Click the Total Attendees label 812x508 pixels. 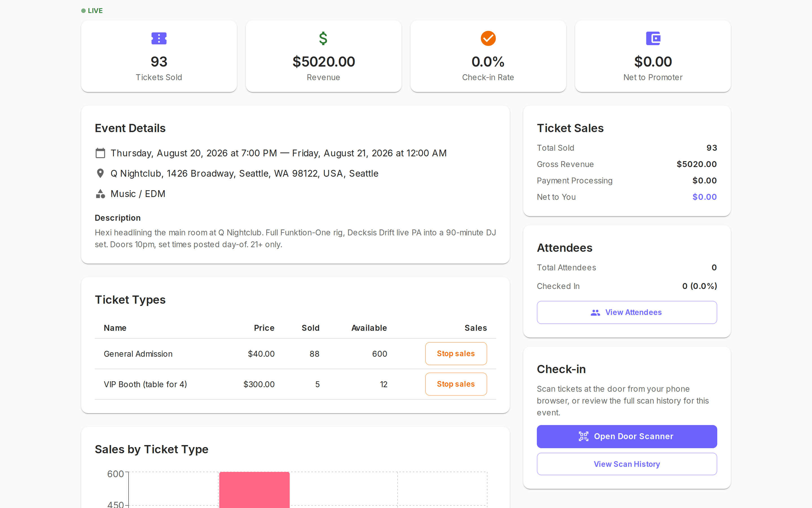[x=566, y=268]
